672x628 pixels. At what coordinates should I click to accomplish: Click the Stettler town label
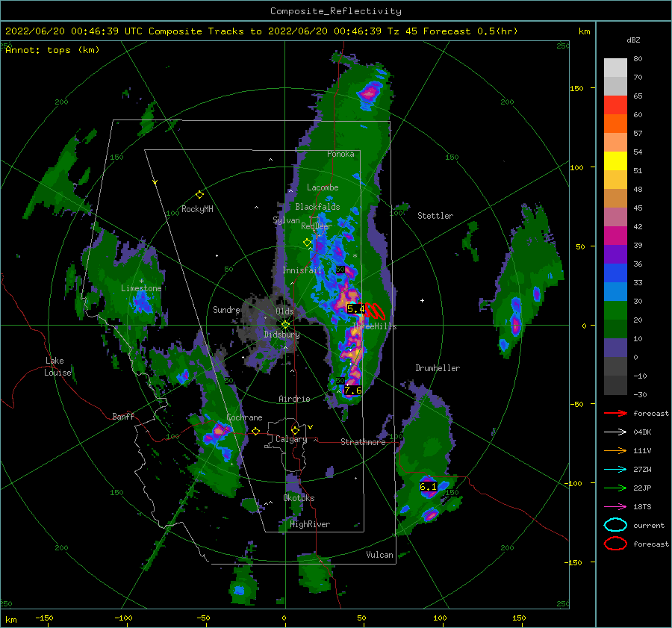point(435,216)
